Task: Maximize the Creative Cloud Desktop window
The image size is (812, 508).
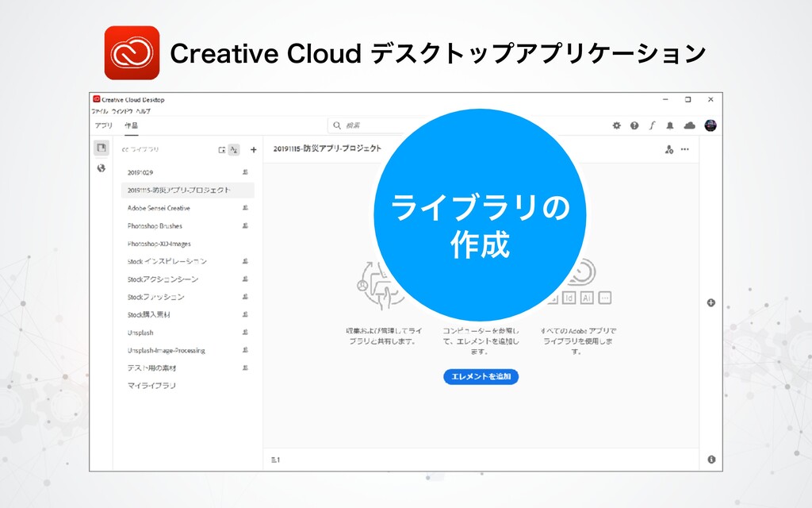Action: [x=688, y=99]
